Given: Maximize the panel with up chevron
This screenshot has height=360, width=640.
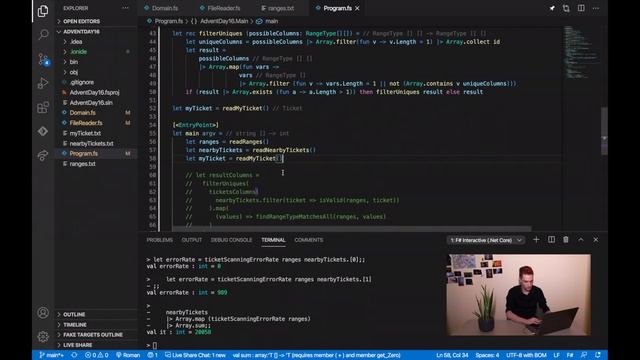Looking at the screenshot, I should tap(580, 240).
